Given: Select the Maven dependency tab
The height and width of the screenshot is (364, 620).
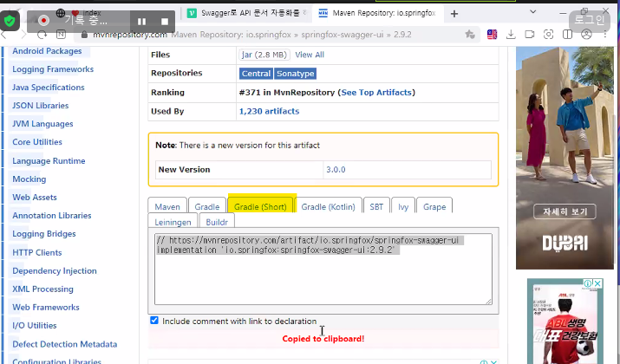Looking at the screenshot, I should tap(167, 207).
